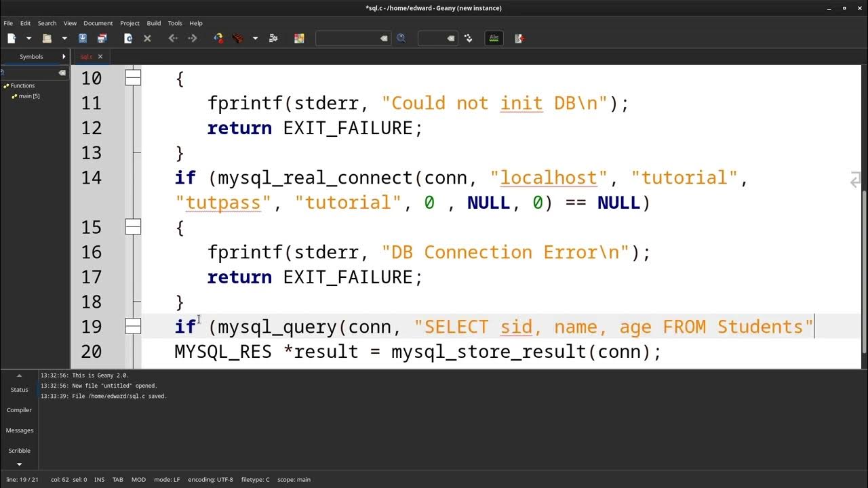Clear the toolbar search field
Viewport: 868px width, 488px height.
click(x=384, y=39)
